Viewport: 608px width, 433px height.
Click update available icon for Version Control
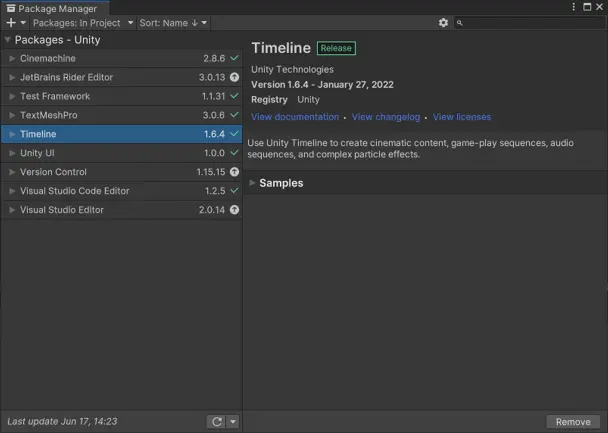pyautogui.click(x=234, y=172)
